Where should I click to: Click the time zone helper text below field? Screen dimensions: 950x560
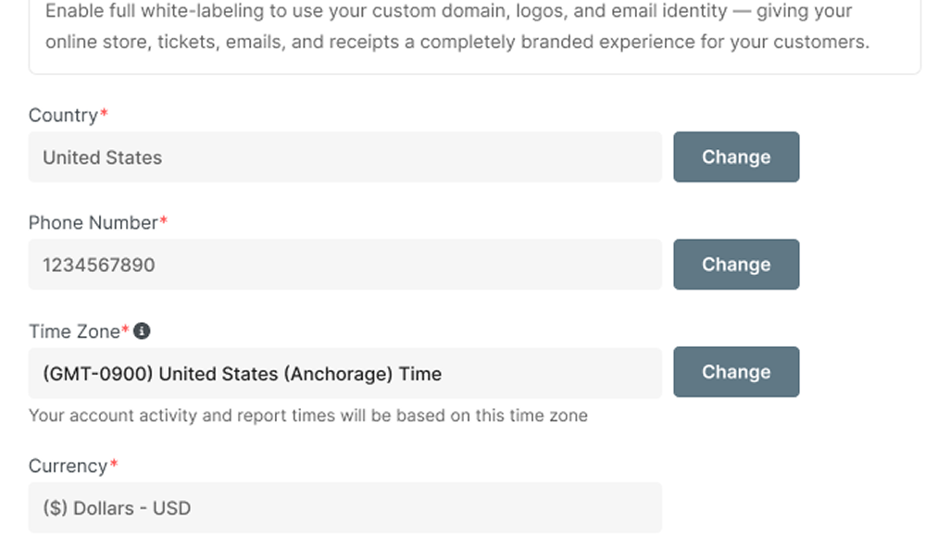pyautogui.click(x=308, y=416)
